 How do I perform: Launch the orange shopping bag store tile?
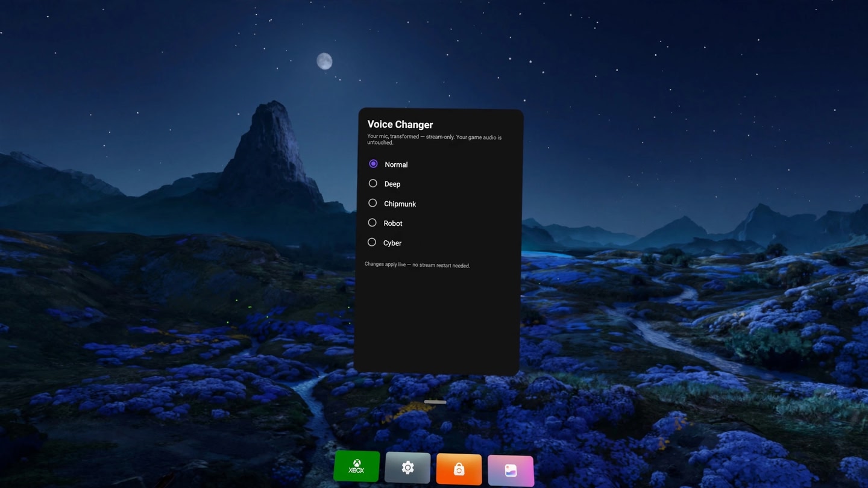click(x=459, y=469)
